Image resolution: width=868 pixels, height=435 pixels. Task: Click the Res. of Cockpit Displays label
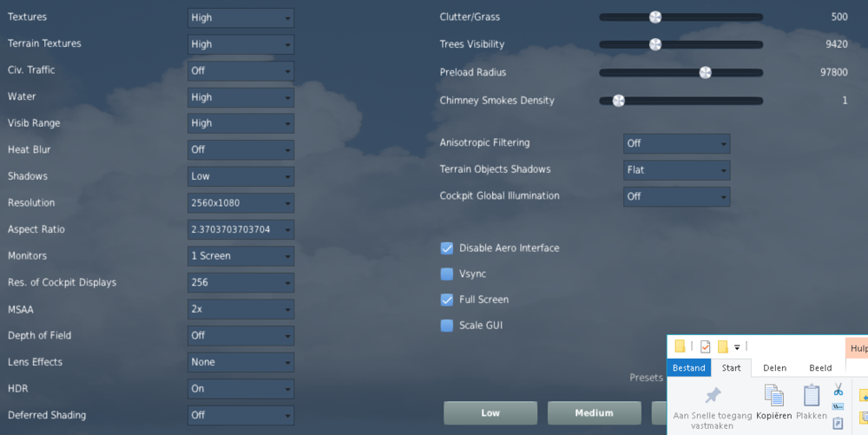pyautogui.click(x=62, y=282)
